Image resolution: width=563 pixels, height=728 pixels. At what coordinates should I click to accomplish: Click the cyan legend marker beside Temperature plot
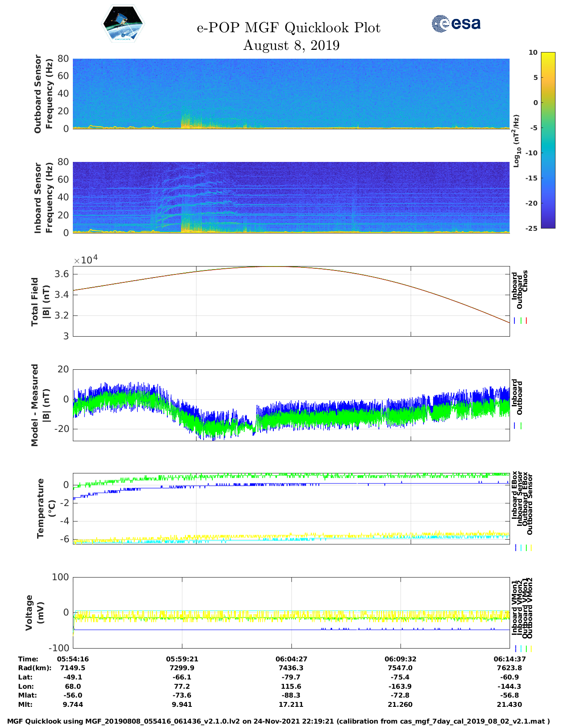tap(521, 548)
